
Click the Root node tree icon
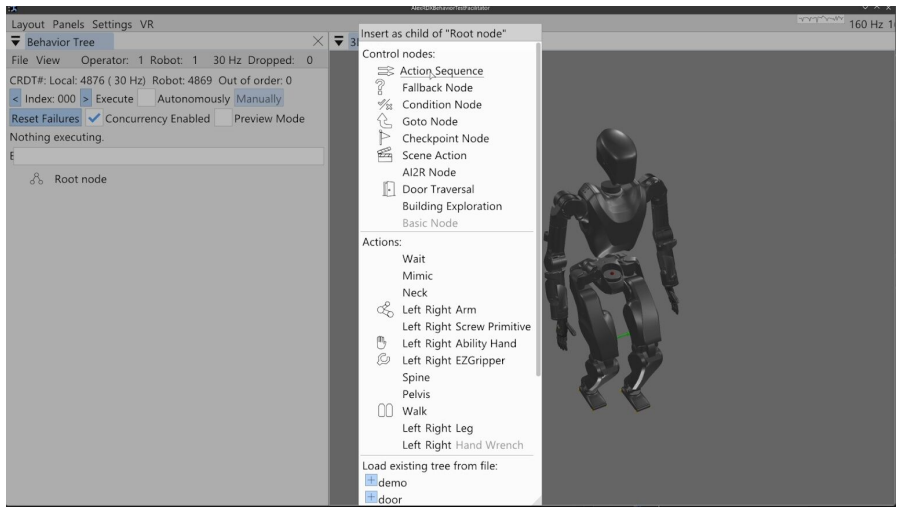36,179
